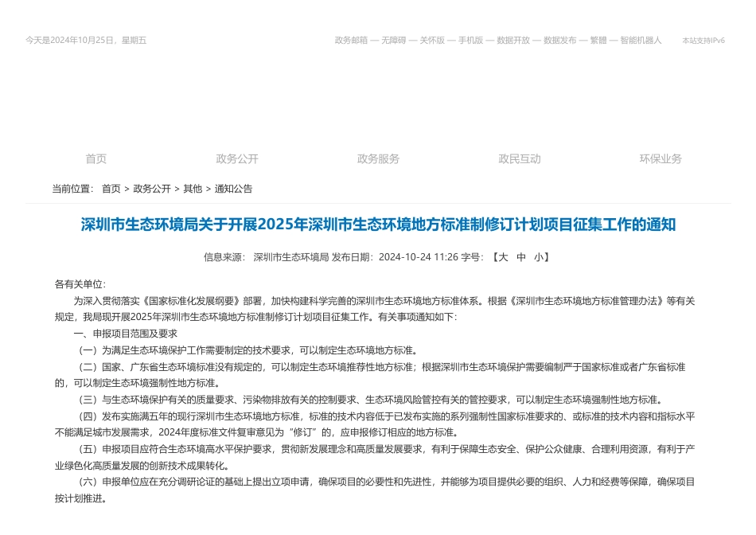Viewport: 756px width, 535px height.
Task: Click 信息来源 深圳市生态环境局 text
Action: tap(266, 257)
